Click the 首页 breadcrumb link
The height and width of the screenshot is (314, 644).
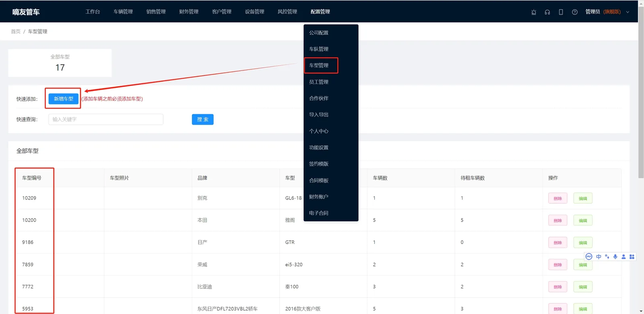pos(16,31)
